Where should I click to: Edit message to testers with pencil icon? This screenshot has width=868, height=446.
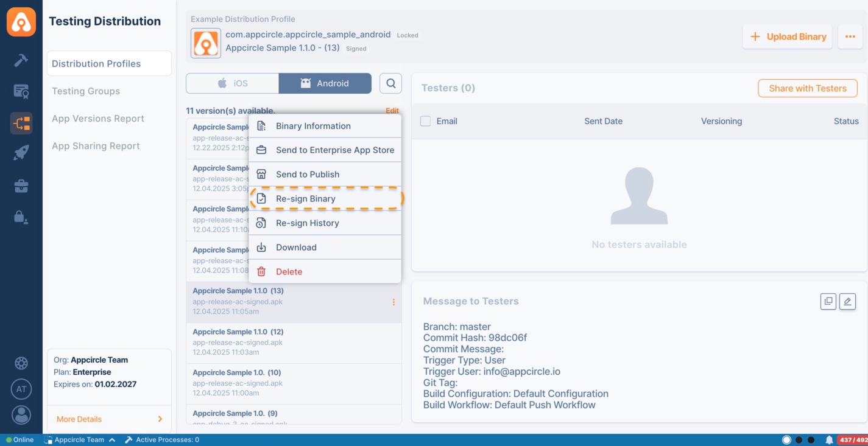(847, 301)
